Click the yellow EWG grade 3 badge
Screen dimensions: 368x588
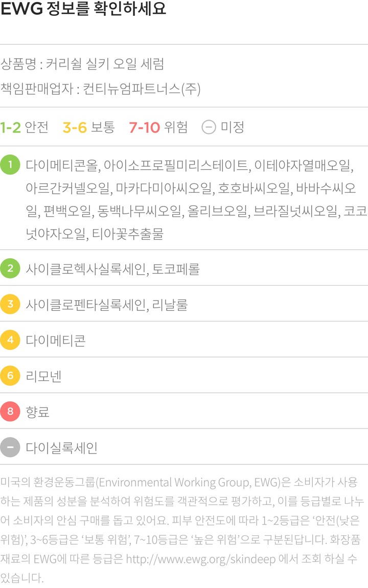click(10, 304)
